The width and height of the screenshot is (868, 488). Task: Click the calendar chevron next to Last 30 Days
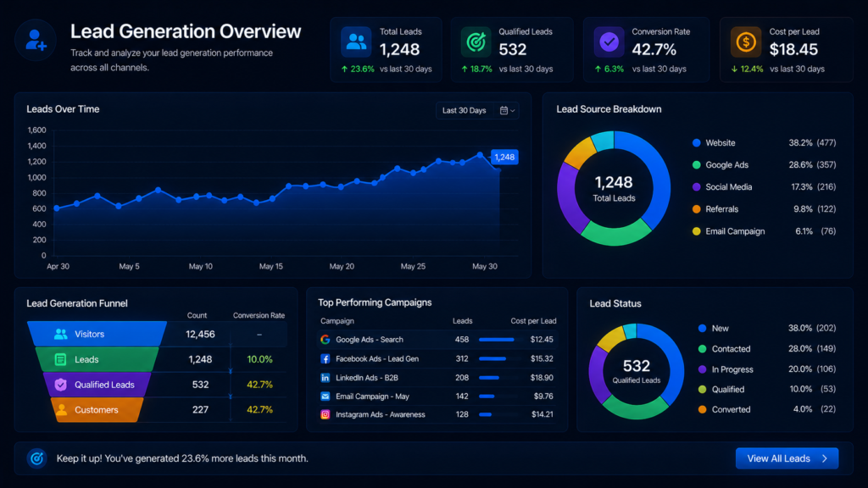point(507,111)
